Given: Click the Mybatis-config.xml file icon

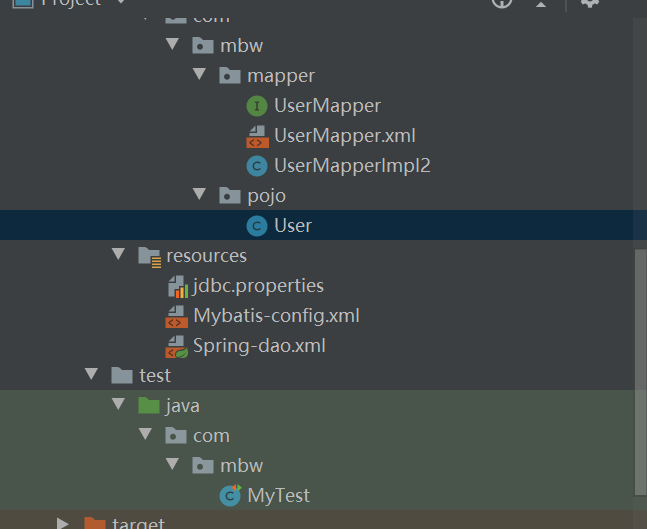Looking at the screenshot, I should pyautogui.click(x=177, y=316).
